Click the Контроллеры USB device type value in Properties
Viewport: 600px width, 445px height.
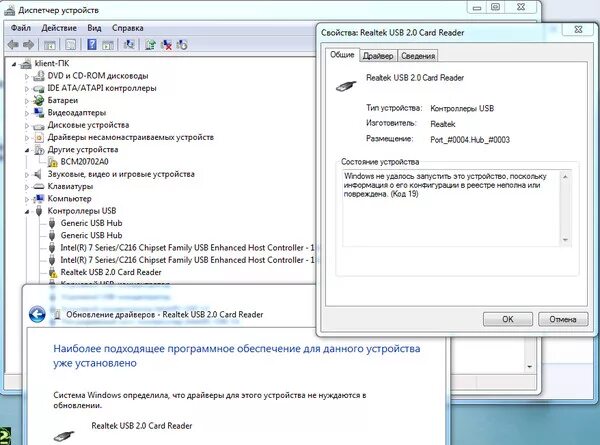click(462, 108)
